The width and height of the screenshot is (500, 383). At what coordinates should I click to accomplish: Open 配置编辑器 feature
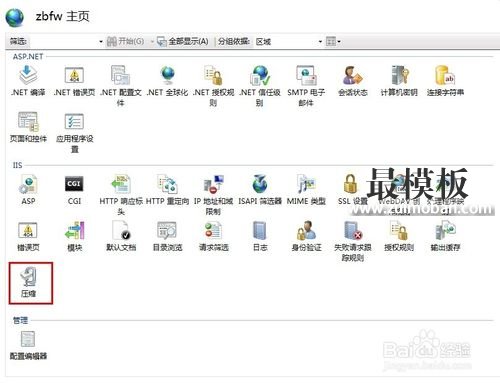[28, 345]
